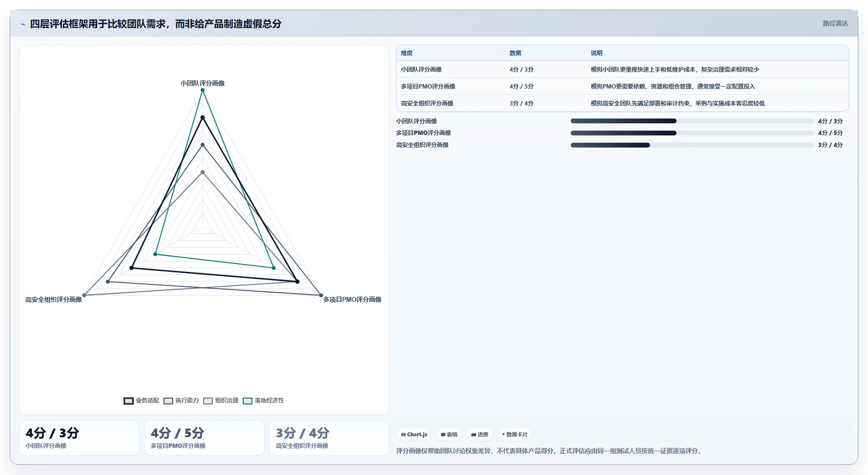The height and width of the screenshot is (475, 868).
Task: Click the 4分 / 3分 table cell
Action: click(521, 70)
